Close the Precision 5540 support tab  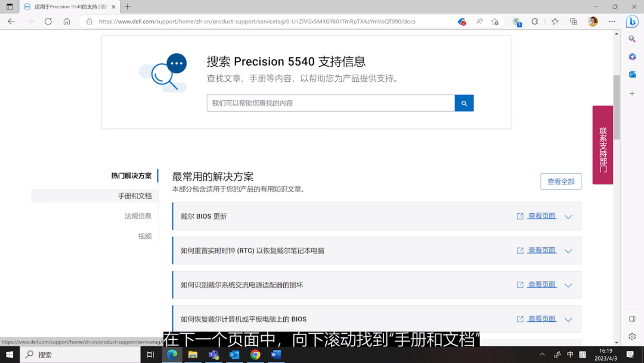coord(113,7)
